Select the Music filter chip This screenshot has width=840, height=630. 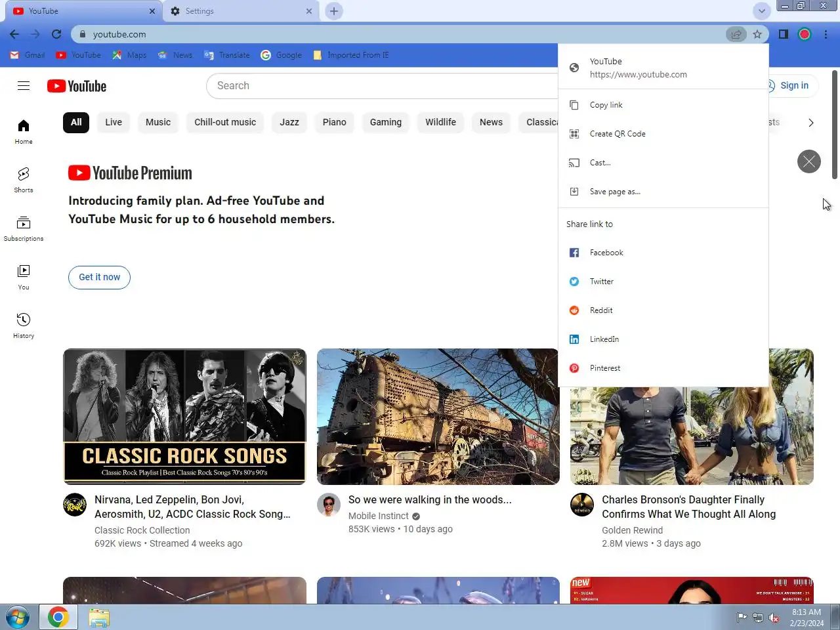[x=158, y=122]
